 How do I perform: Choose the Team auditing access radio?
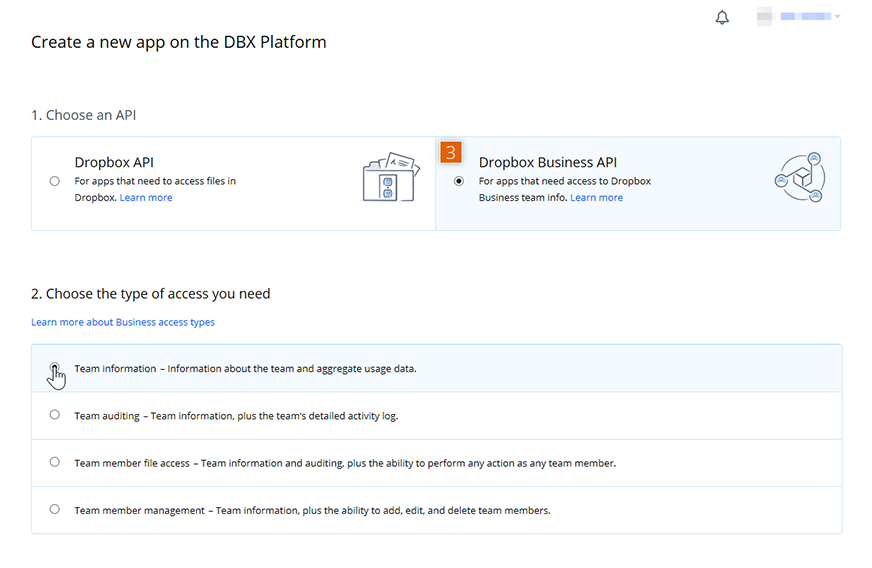click(54, 415)
